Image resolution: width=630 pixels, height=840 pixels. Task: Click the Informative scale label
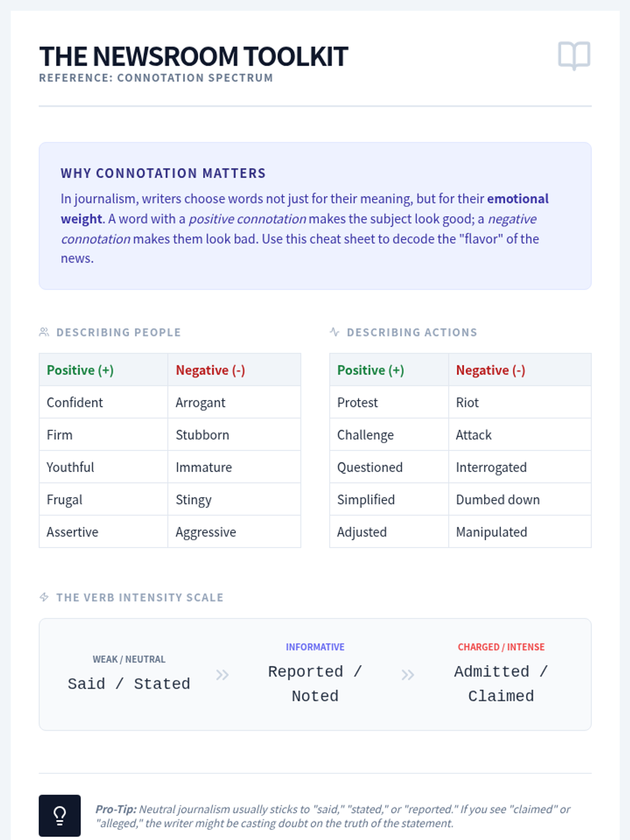[x=315, y=647]
